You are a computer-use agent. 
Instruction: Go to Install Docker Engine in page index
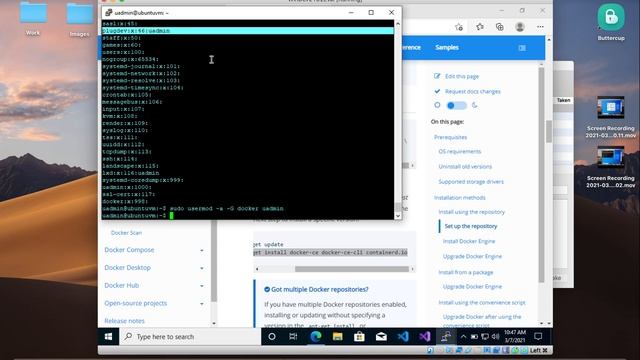(x=469, y=241)
